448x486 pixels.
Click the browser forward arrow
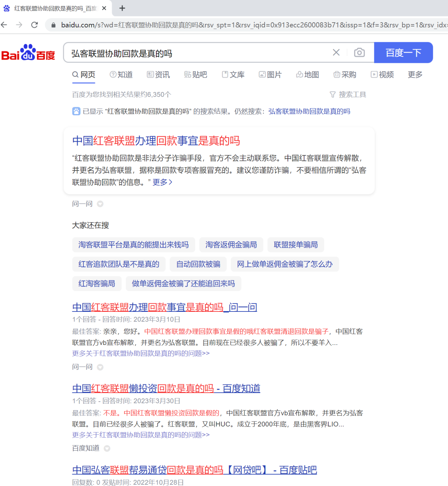tap(19, 25)
